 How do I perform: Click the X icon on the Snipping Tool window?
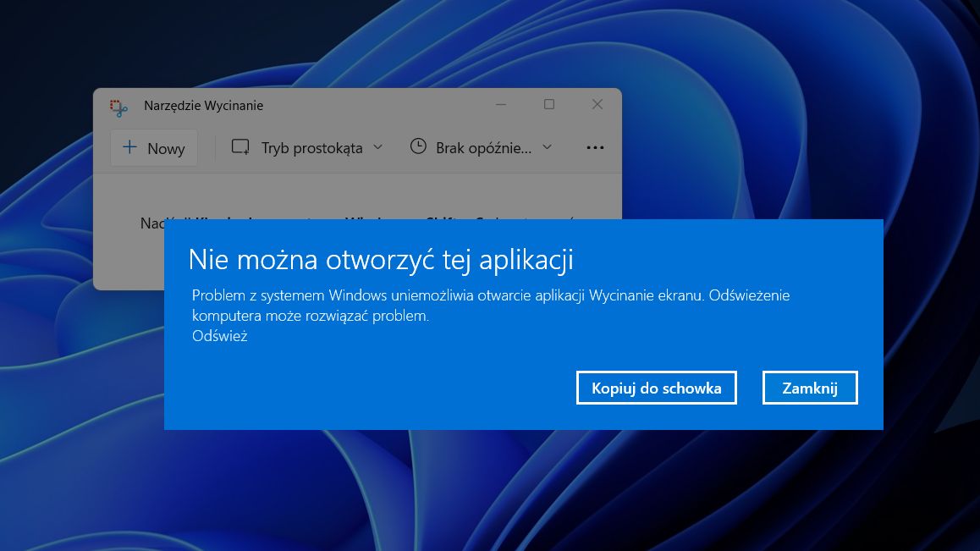click(597, 103)
